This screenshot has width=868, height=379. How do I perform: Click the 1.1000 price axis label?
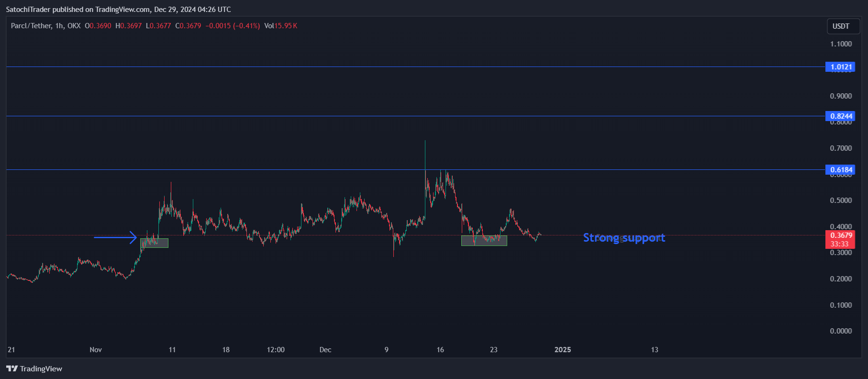[841, 44]
